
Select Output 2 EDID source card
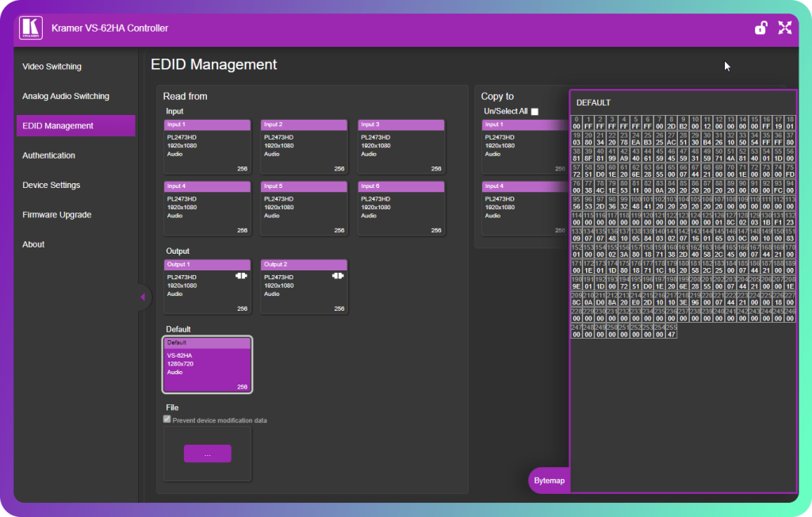[304, 286]
